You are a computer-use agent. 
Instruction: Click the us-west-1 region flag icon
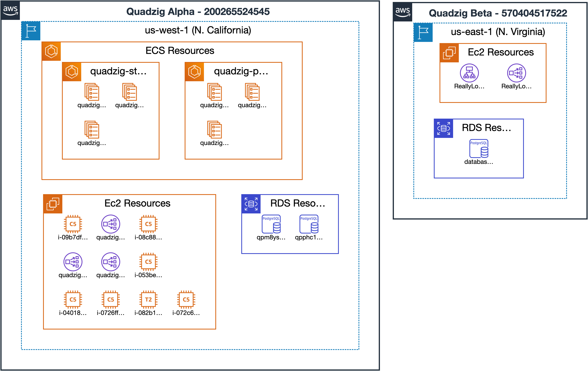(x=31, y=31)
